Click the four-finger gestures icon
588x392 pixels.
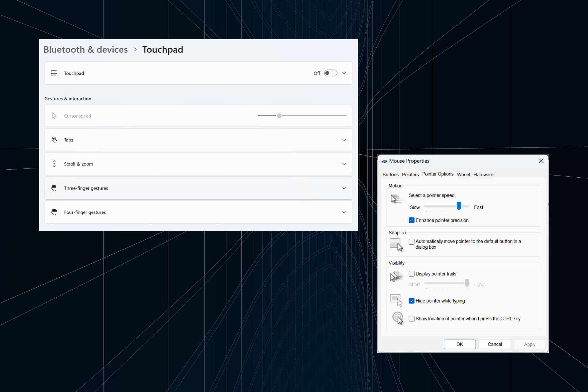pyautogui.click(x=53, y=212)
